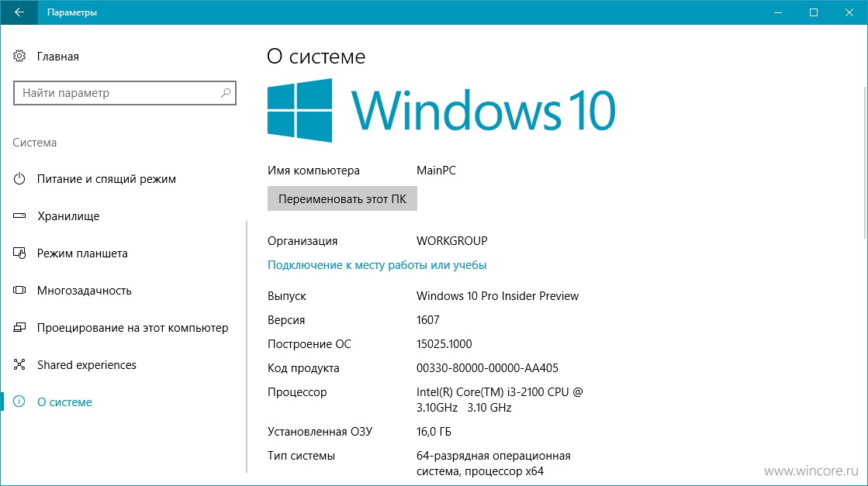Go back with the arrow button
This screenshot has height=486, width=868.
pyautogui.click(x=19, y=12)
